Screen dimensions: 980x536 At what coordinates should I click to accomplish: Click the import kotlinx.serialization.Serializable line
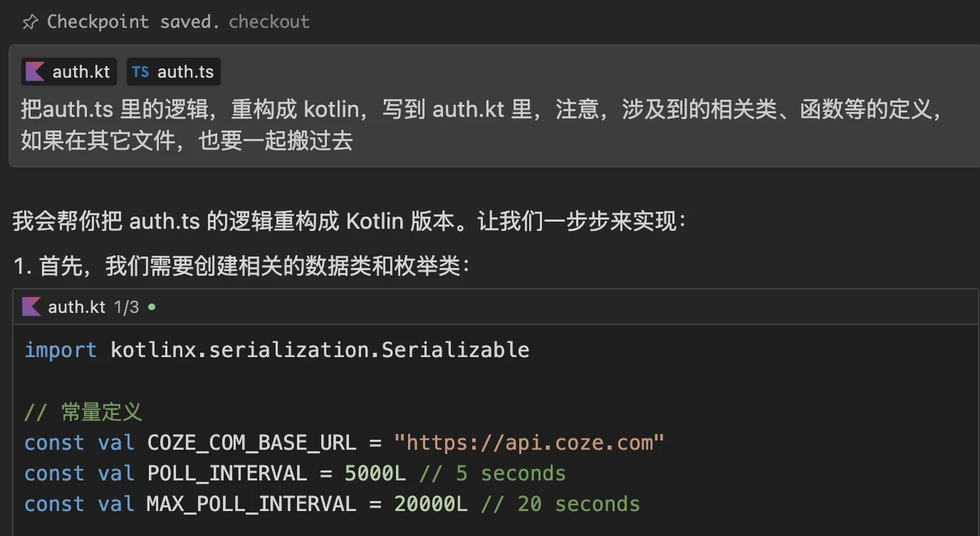pos(277,350)
